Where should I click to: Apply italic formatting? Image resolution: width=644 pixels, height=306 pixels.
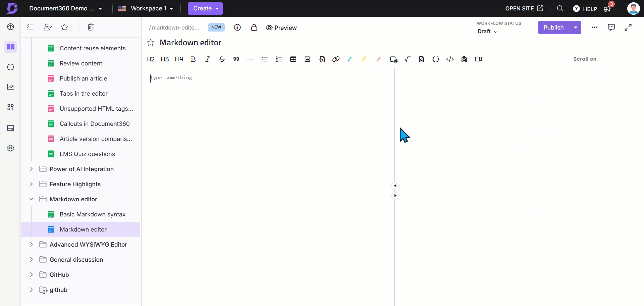coord(208,59)
